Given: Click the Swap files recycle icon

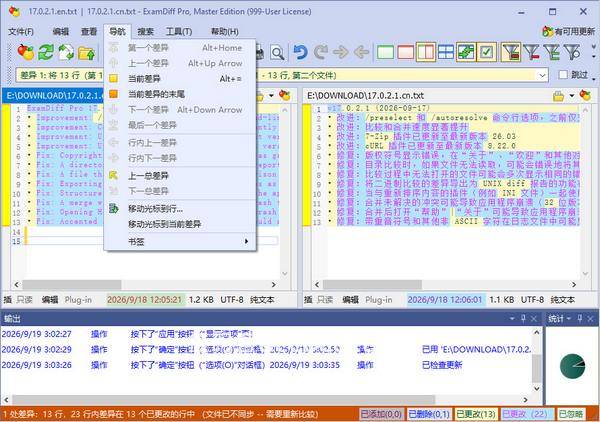Looking at the screenshot, I should pos(66,52).
